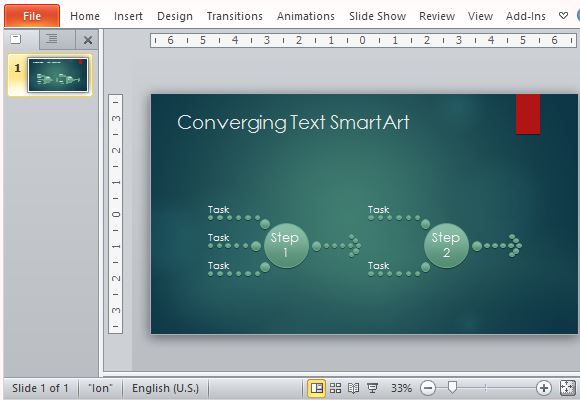Switch to Reading view
The height and width of the screenshot is (400, 580).
point(354,388)
